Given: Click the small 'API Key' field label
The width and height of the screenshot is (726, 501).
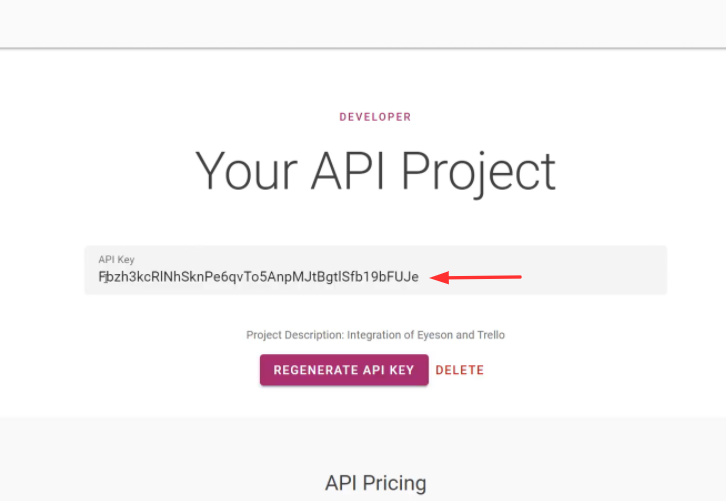Looking at the screenshot, I should [x=116, y=260].
